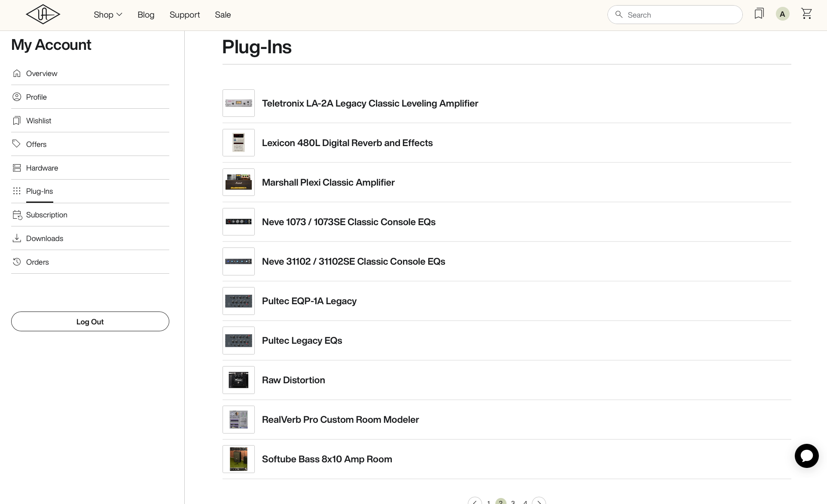Click the Offers tag icon in sidebar
The image size is (827, 504).
17,144
